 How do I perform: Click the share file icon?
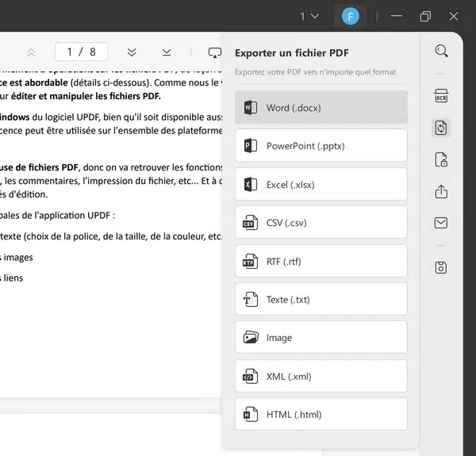441,192
